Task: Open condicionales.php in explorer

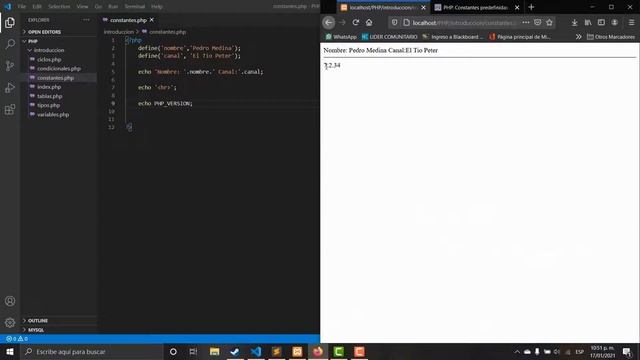Action: [59, 69]
